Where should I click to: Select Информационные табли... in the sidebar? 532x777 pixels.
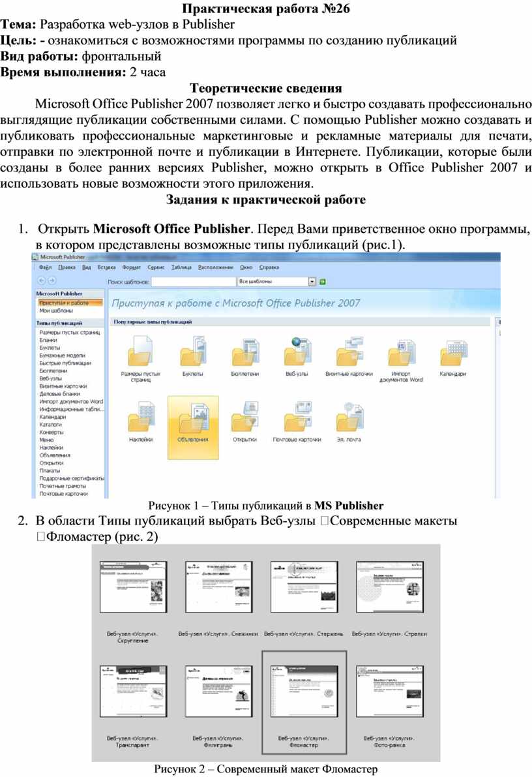72,409
